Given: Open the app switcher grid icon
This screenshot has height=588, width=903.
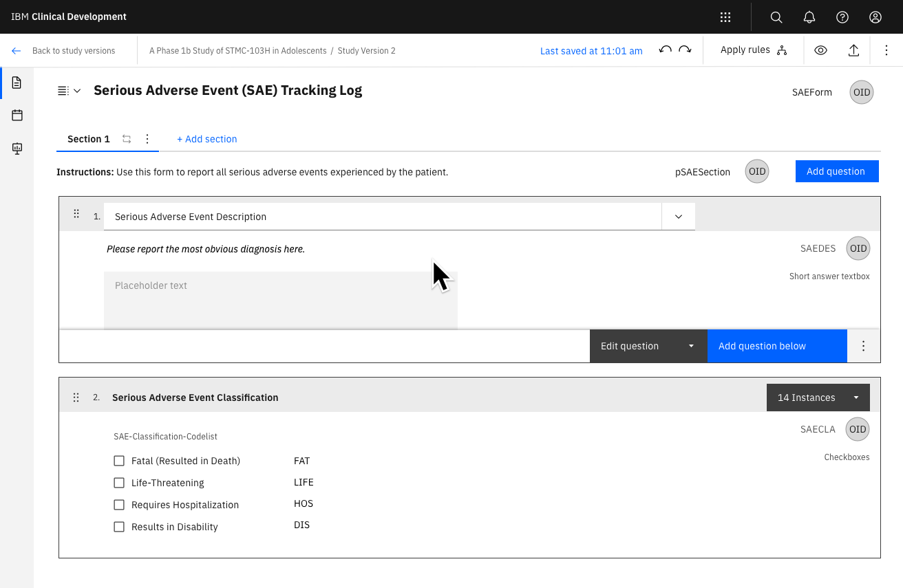Looking at the screenshot, I should [x=725, y=17].
